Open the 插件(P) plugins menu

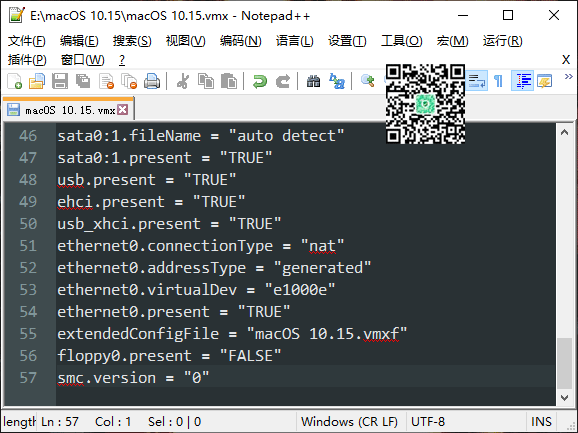pos(27,60)
